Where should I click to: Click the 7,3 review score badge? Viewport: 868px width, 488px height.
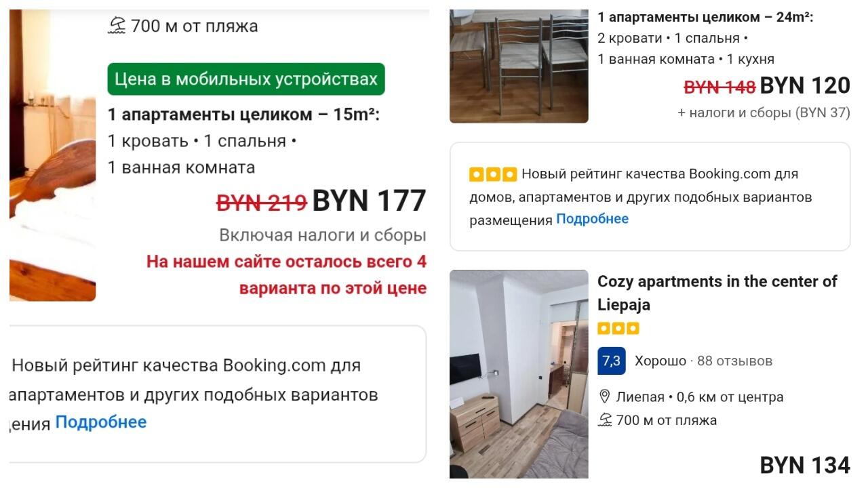coord(612,361)
